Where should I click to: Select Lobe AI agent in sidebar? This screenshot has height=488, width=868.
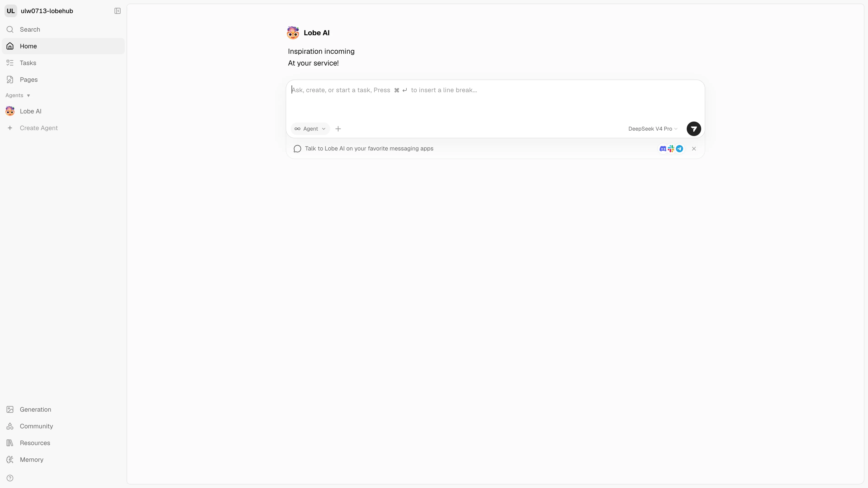63,111
